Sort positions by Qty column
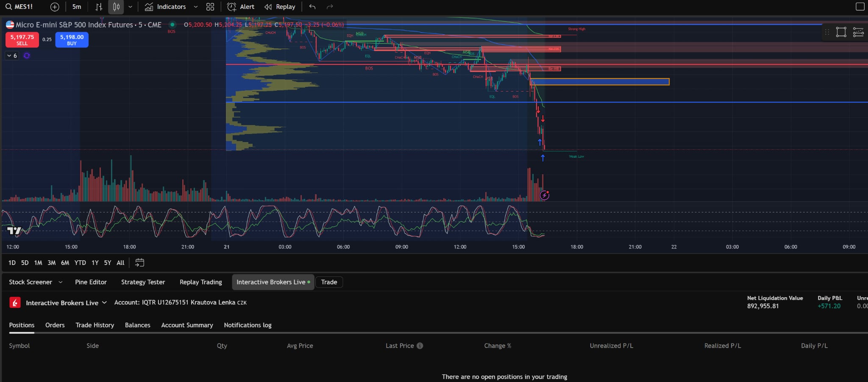868x382 pixels. pyautogui.click(x=222, y=346)
